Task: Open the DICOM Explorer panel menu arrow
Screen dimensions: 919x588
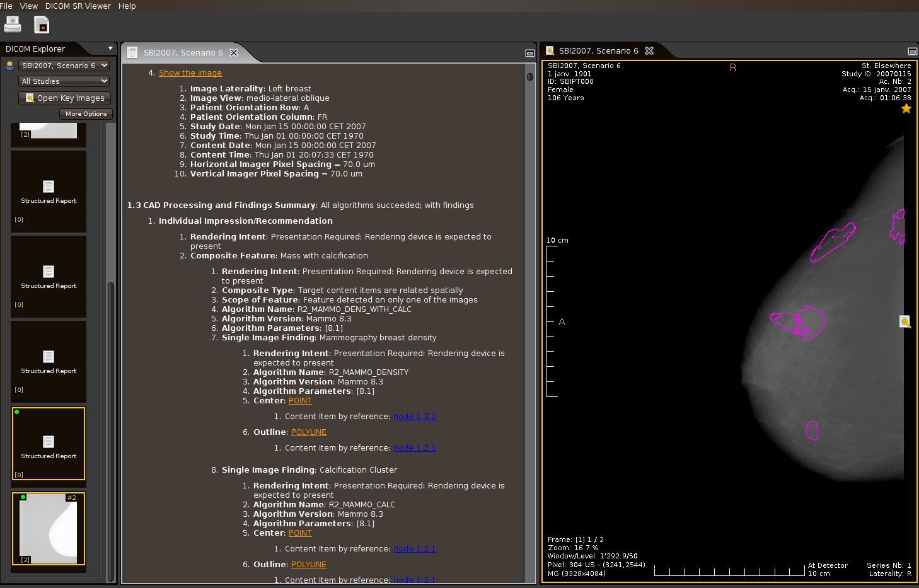Action: click(x=110, y=49)
